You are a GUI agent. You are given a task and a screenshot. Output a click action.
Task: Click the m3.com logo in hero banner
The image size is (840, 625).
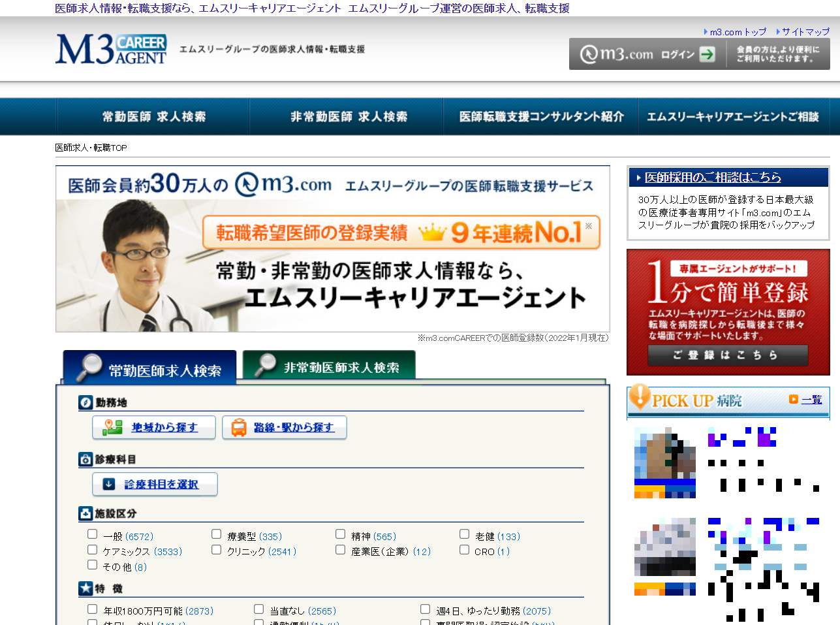pyautogui.click(x=283, y=184)
